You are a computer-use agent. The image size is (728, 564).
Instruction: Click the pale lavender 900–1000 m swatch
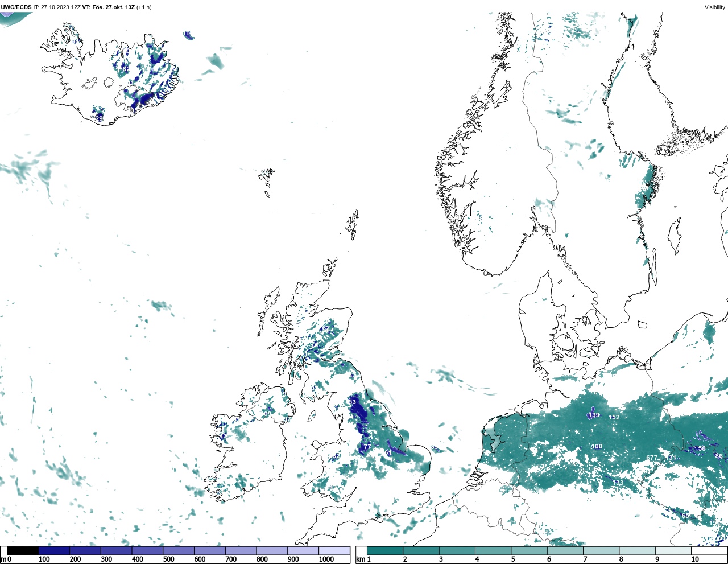303,551
